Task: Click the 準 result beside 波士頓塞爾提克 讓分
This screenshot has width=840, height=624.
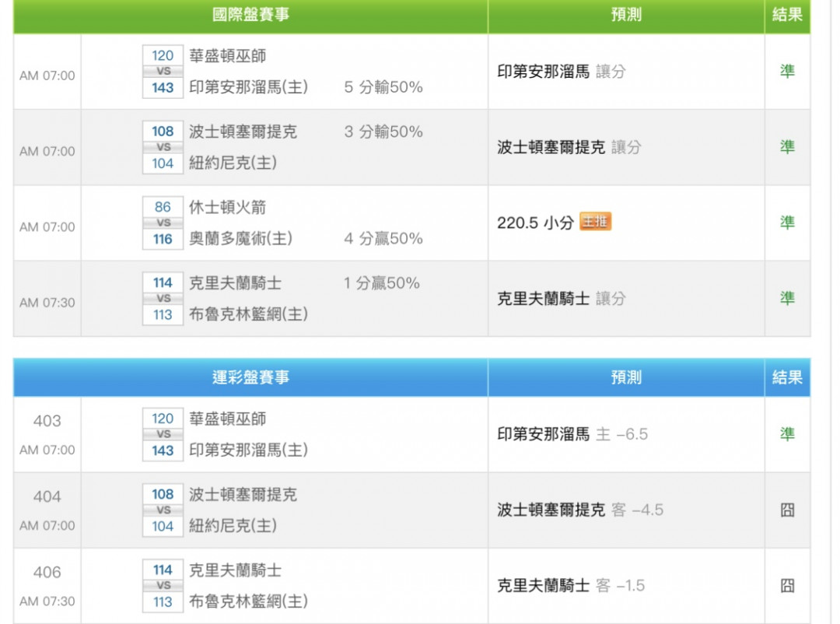Action: [x=787, y=147]
